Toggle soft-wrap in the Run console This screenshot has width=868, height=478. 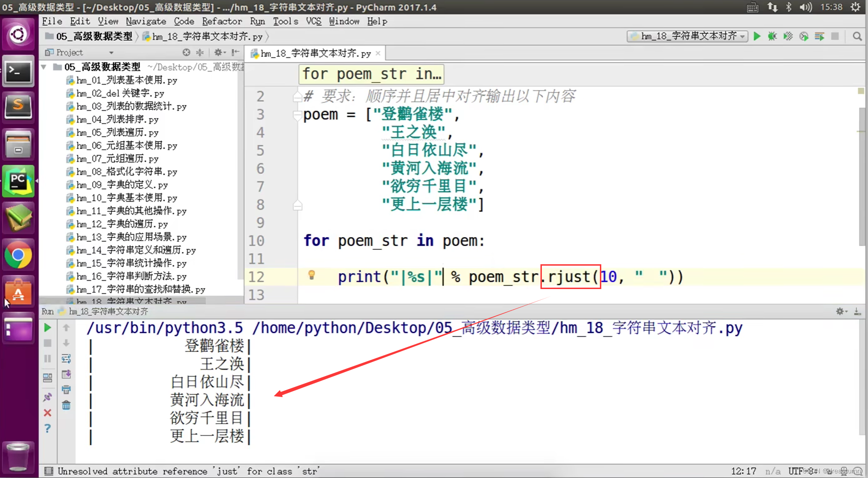pyautogui.click(x=66, y=359)
